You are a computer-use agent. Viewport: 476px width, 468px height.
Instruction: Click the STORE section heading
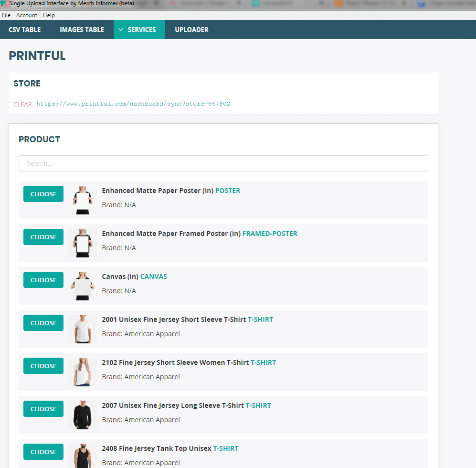[27, 84]
